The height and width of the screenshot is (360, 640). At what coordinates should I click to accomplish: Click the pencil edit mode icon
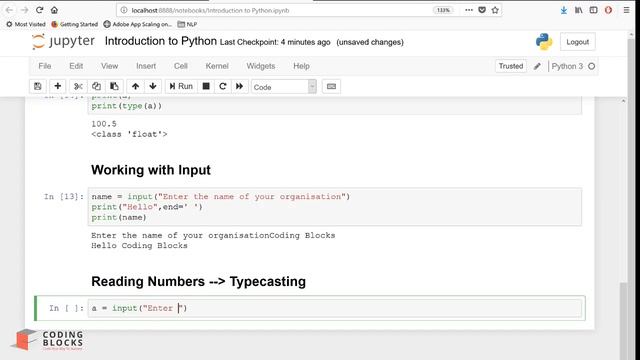click(x=537, y=67)
